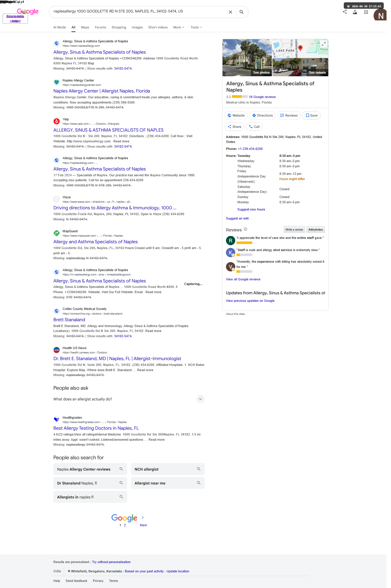391x588 pixels.
Task: Expand 'What does an allergist actually do?'
Action: (x=129, y=399)
